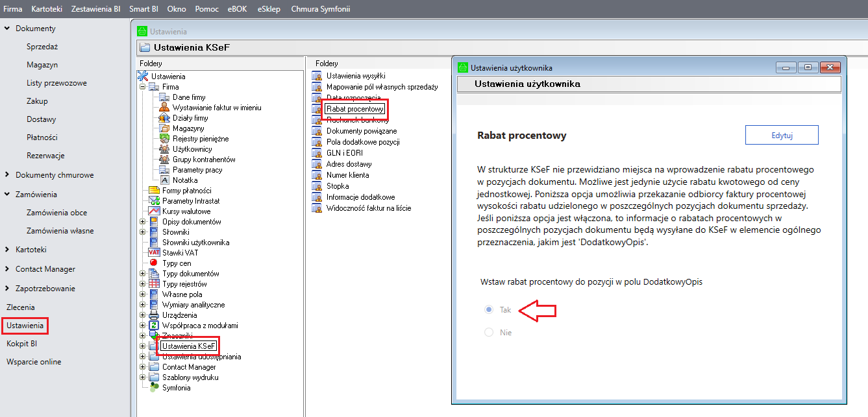Select the Nie radio button
The image size is (868, 417).
tap(489, 333)
